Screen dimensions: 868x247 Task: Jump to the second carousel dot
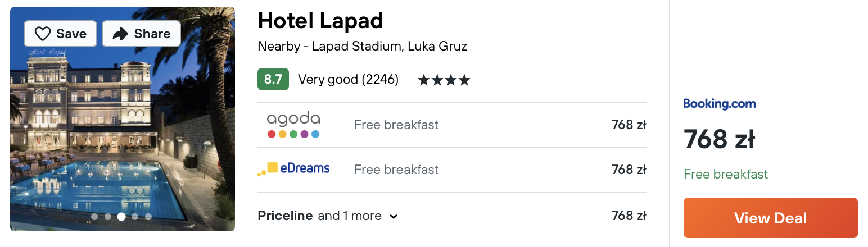108,217
